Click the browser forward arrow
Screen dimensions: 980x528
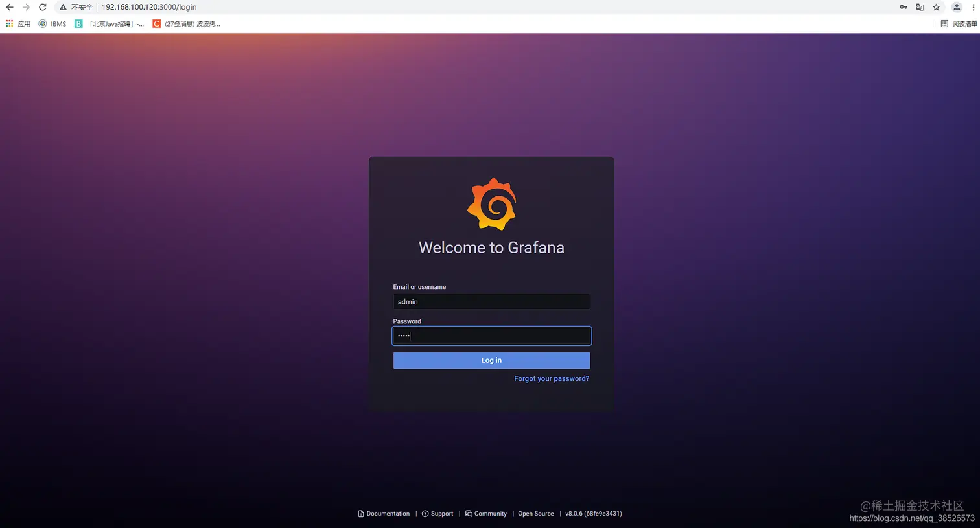(x=26, y=7)
